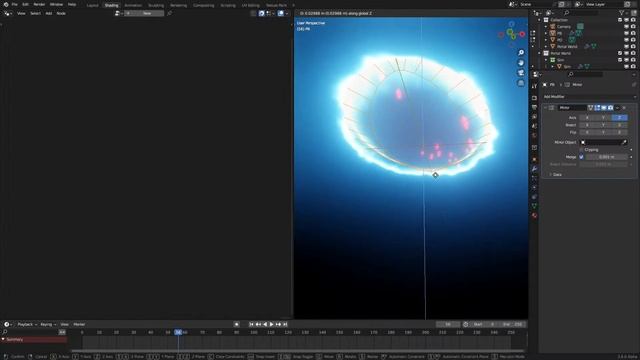Toggle modifier edit mode display icon
This screenshot has height=360, width=640.
(597, 108)
